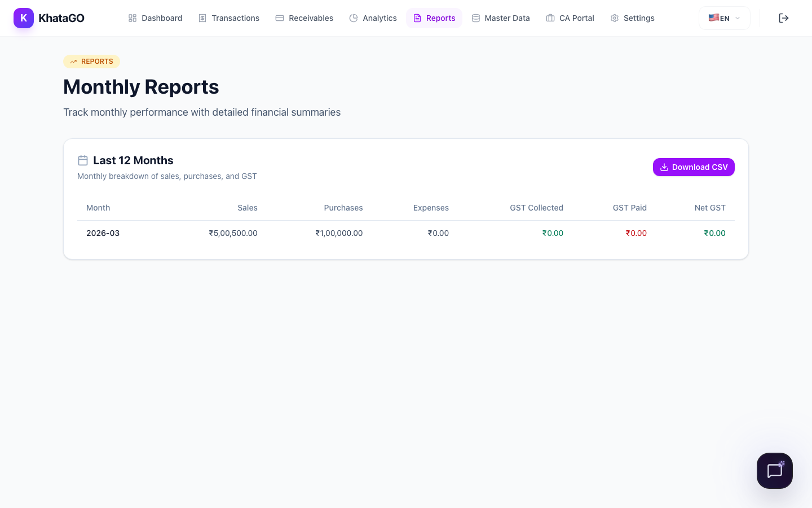Download the CSV report

(694, 167)
